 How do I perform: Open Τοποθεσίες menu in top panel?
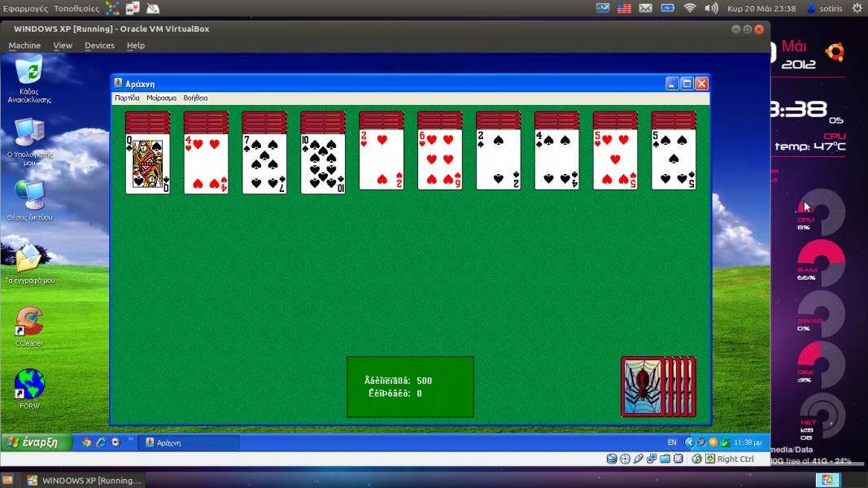[76, 8]
